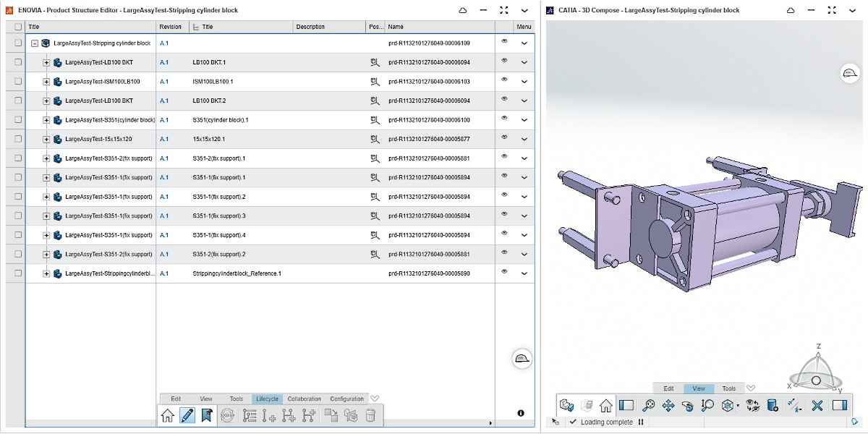Pause loading with the pause button
Viewport: 868px width, 434px height.
[x=641, y=422]
